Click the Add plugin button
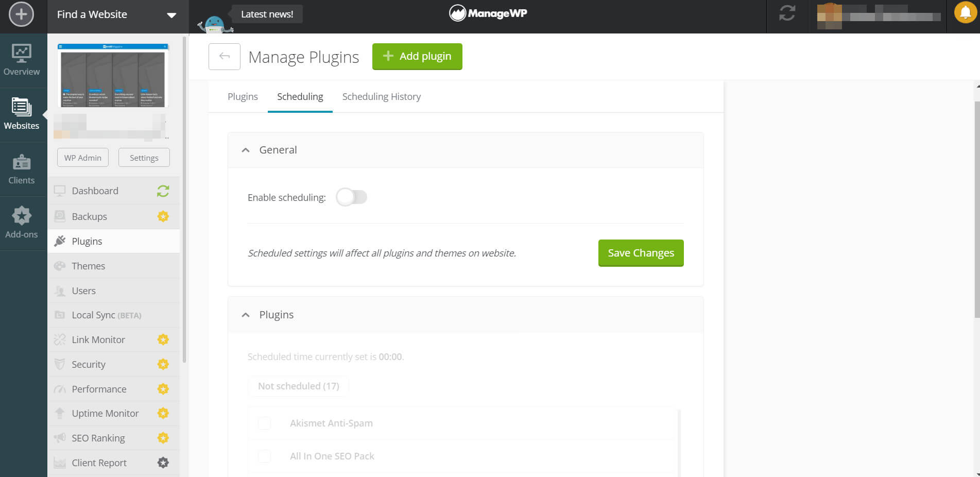The height and width of the screenshot is (477, 980). point(417,56)
